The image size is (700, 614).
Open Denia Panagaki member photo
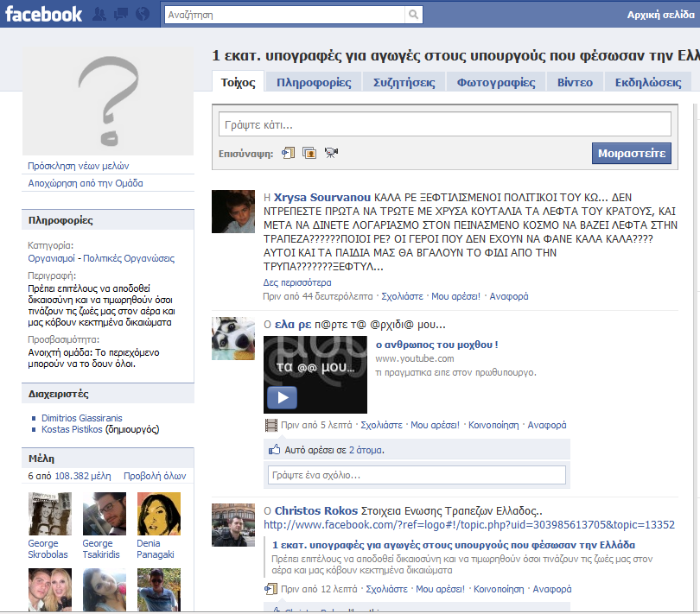click(159, 514)
